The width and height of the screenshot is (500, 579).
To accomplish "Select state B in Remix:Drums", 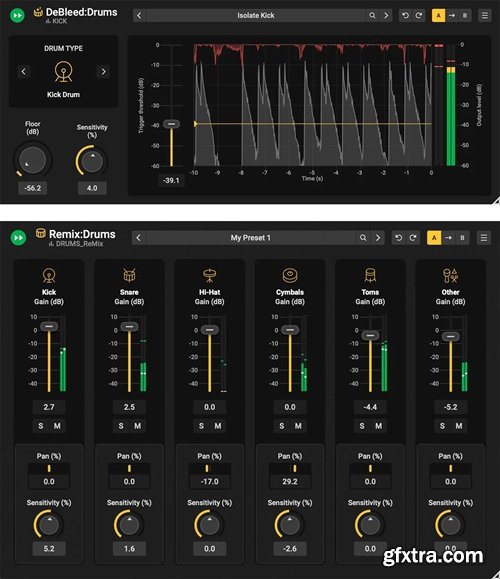I will [x=462, y=238].
